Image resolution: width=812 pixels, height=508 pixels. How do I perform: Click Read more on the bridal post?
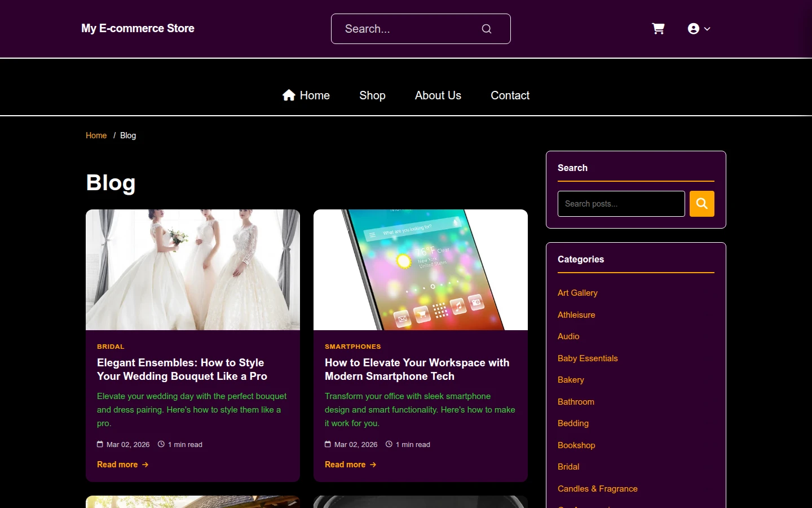pyautogui.click(x=123, y=465)
